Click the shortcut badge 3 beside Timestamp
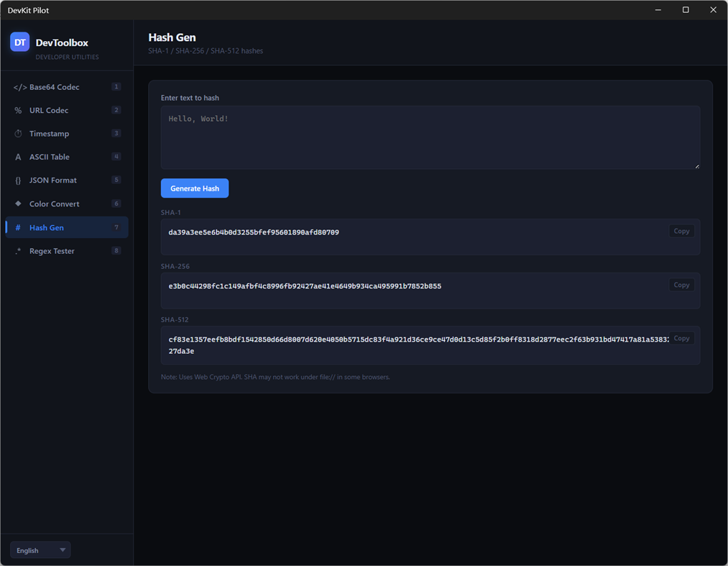The image size is (728, 566). 116,133
